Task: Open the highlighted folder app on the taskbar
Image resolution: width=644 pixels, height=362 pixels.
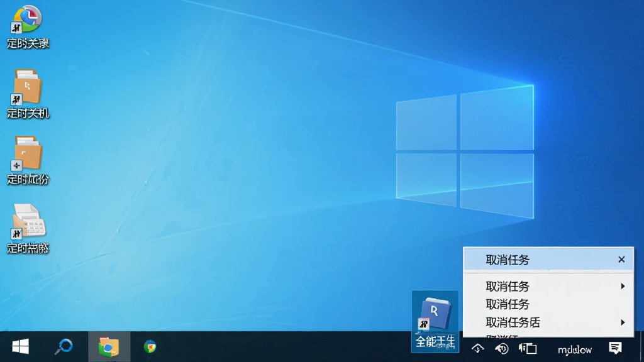Action: 109,347
